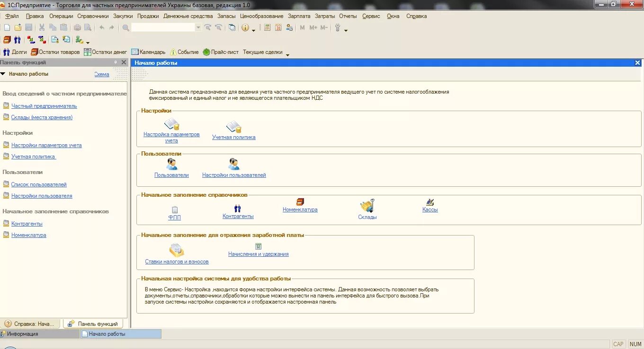
Task: Expand dropdown arrow next to Help info icon
Action: point(253,30)
